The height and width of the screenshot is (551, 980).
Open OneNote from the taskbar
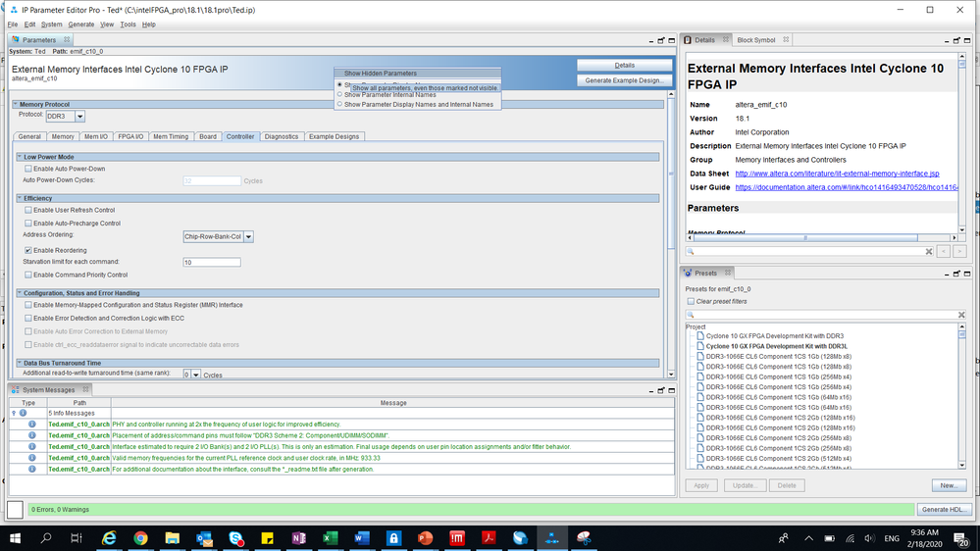299,538
